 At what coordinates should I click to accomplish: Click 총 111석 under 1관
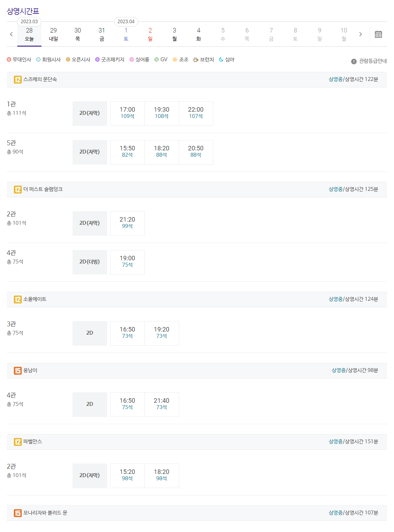(17, 113)
